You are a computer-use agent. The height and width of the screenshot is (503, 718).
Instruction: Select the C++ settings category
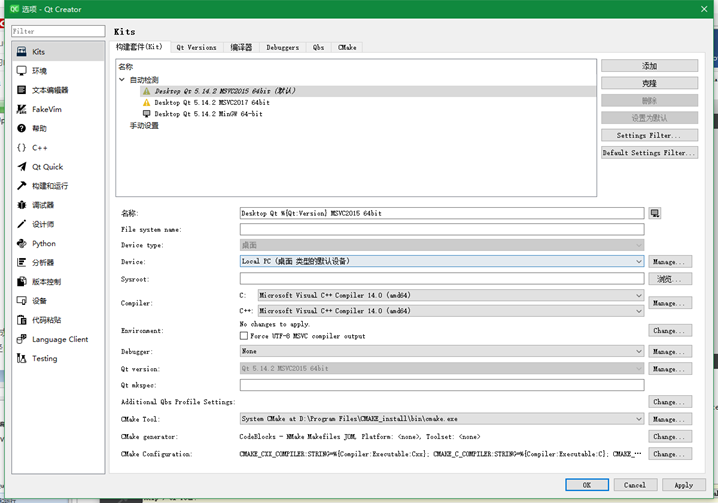(58, 148)
